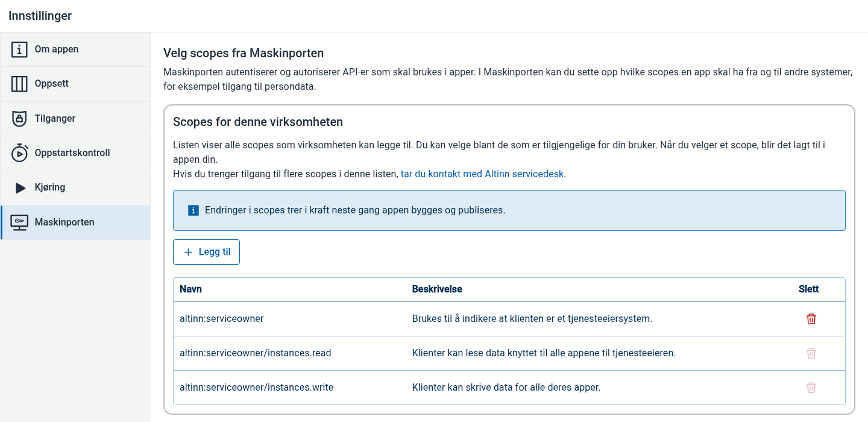Select the Maskinporten tab
Screen dimensions: 868x422
pyautogui.click(x=75, y=222)
